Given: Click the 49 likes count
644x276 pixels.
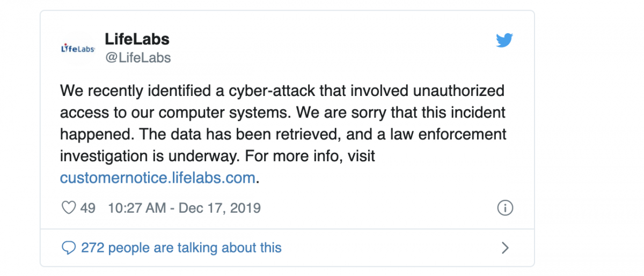Looking at the screenshot, I should [x=87, y=208].
